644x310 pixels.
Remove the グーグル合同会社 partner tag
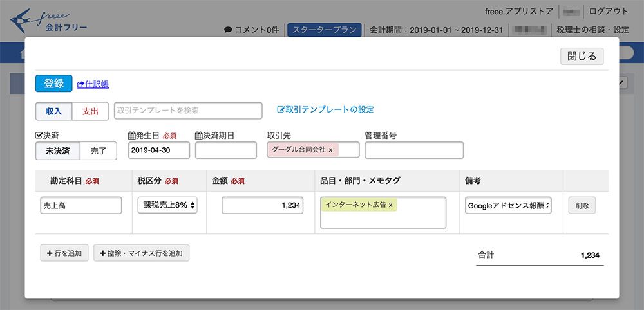click(x=330, y=150)
